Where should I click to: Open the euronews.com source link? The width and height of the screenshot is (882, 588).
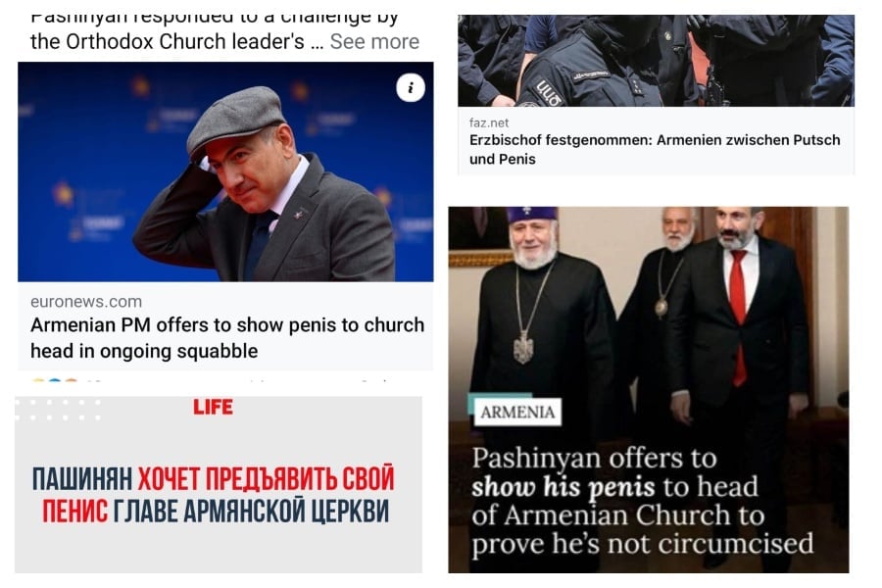click(86, 302)
